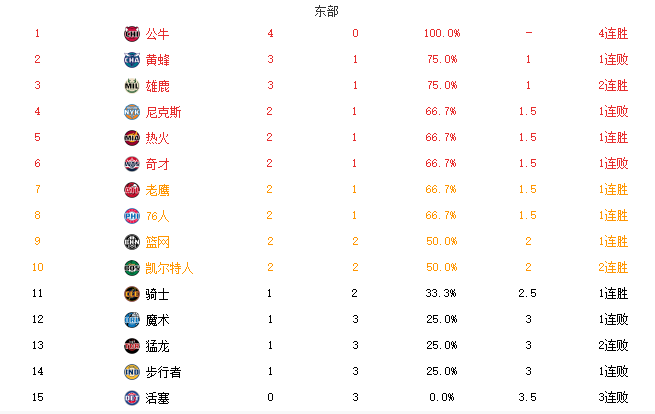Click the Miami Heat MIA logo
Screen dimensions: 655x414
tap(132, 138)
